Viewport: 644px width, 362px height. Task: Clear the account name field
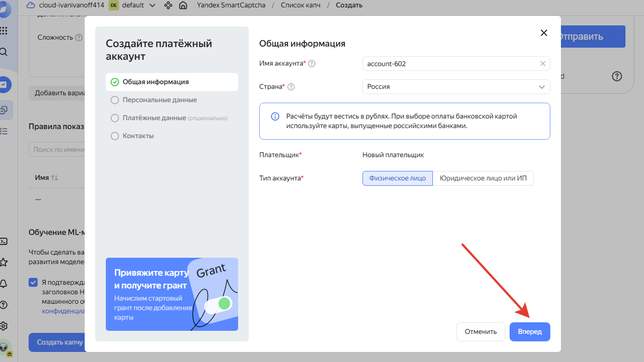click(542, 64)
